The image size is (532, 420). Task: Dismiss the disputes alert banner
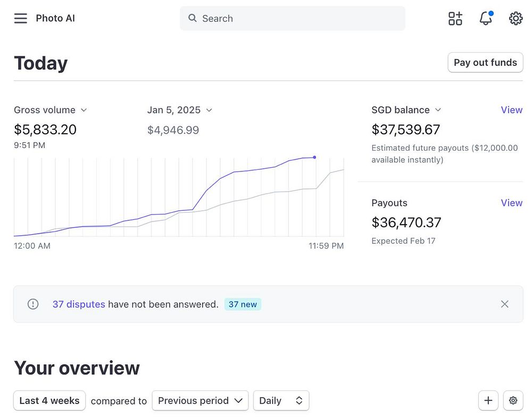[504, 304]
